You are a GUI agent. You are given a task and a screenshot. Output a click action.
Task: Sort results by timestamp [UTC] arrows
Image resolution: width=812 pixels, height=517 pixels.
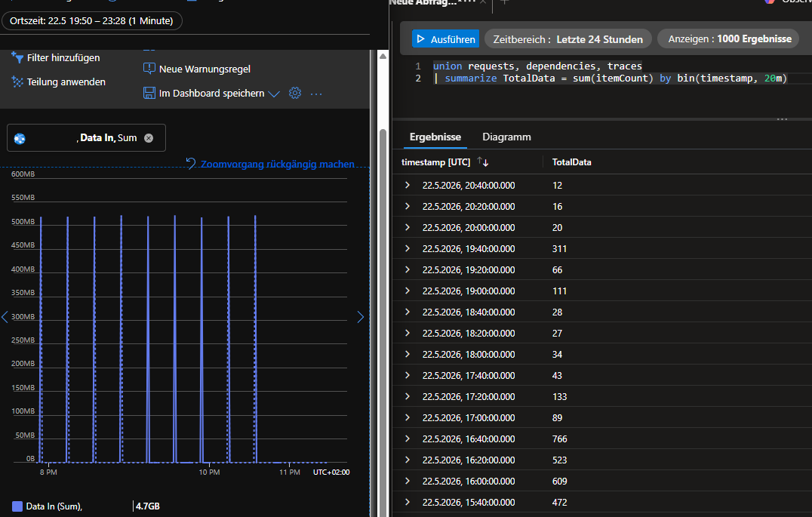pos(483,162)
